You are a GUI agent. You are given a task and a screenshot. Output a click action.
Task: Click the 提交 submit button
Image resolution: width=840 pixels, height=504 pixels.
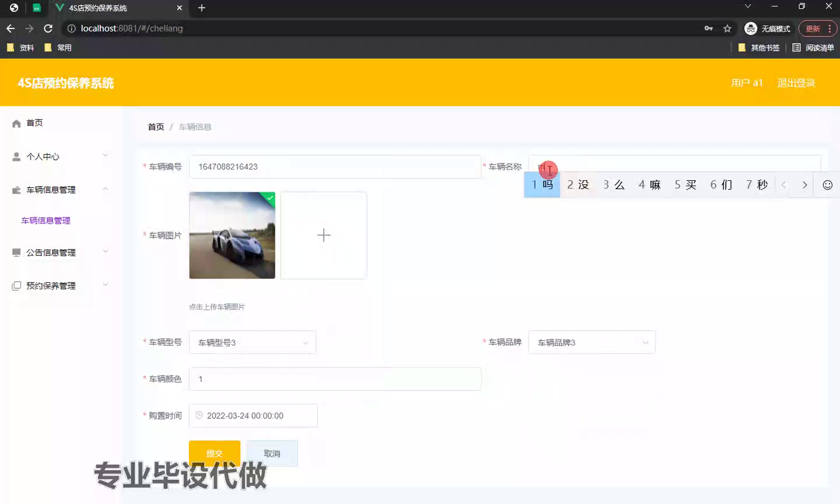215,453
